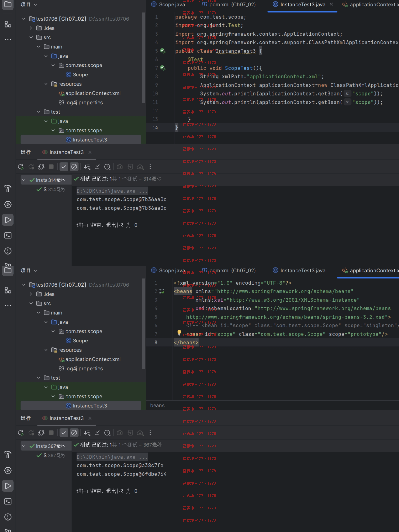Click console line 'com.test.scope.Scope@6fdbe764'
Screen dimensions: 399x532
pos(122,474)
